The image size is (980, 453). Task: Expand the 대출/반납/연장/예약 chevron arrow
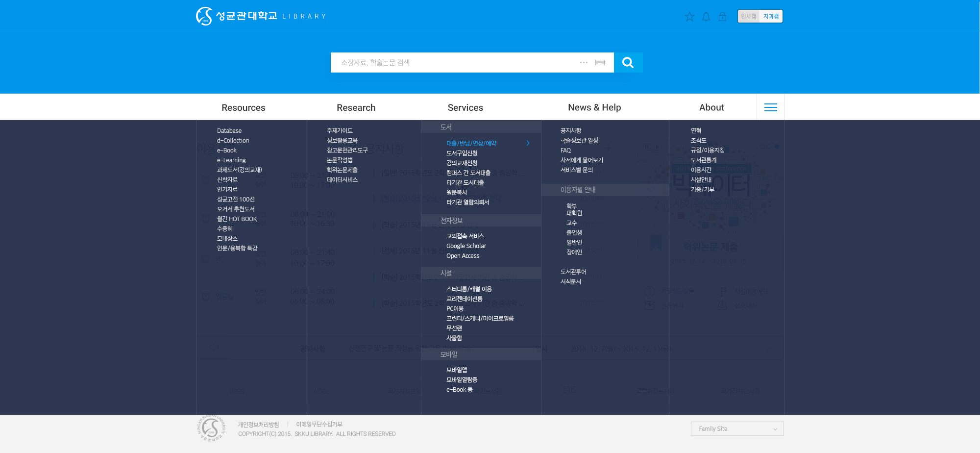[528, 143]
